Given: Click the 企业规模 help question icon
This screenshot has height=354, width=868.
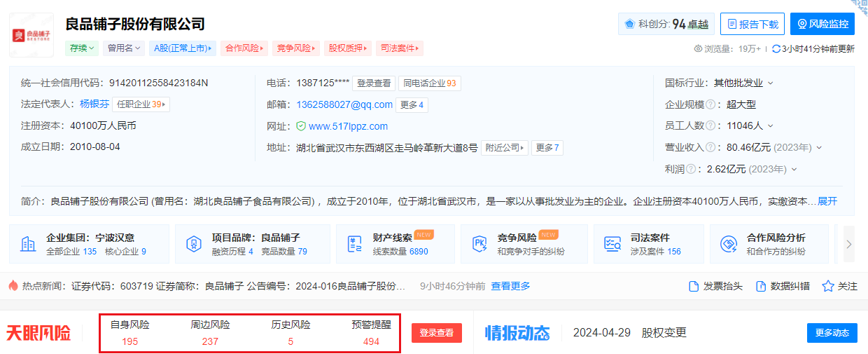Looking at the screenshot, I should [710, 104].
